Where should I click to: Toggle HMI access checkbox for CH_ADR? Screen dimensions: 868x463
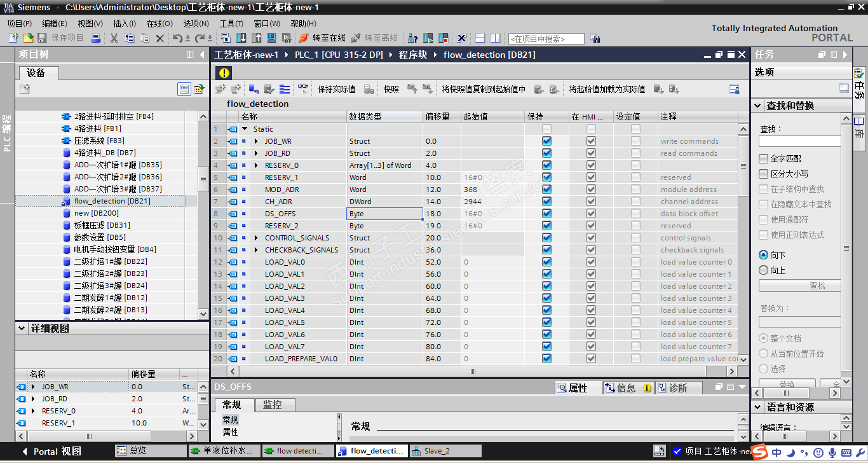pyautogui.click(x=591, y=202)
